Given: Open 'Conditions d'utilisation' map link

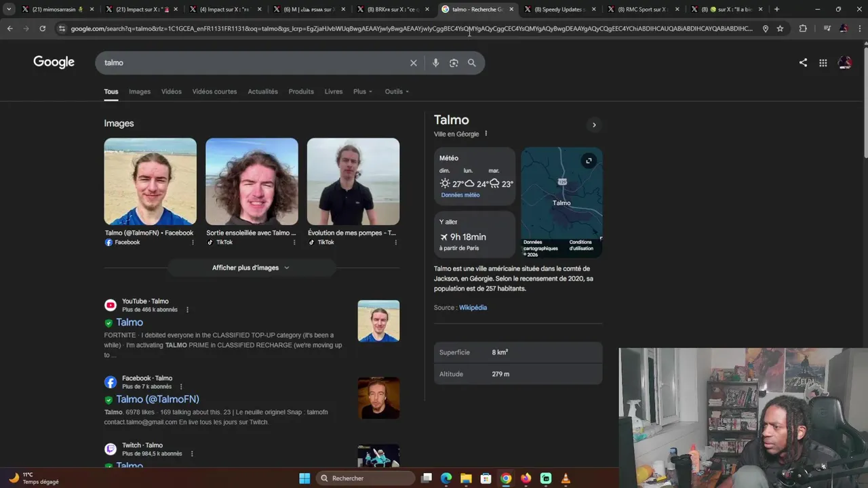Looking at the screenshot, I should [580, 245].
